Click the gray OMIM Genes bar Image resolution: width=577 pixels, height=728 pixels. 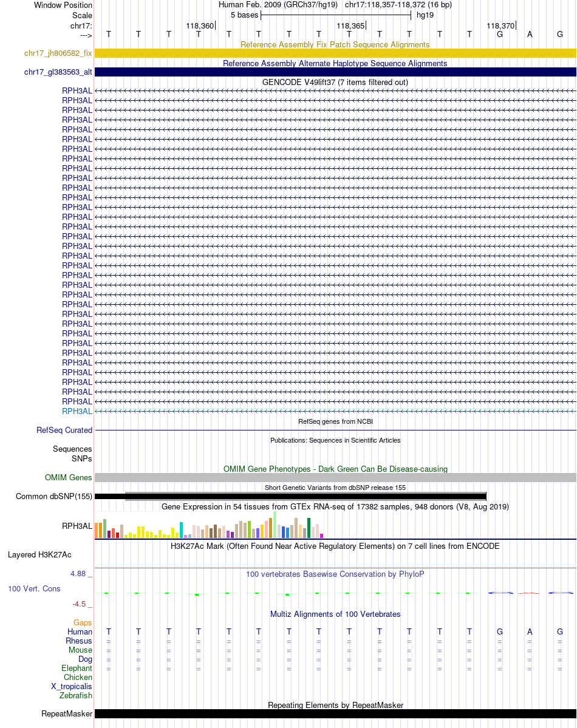[335, 478]
